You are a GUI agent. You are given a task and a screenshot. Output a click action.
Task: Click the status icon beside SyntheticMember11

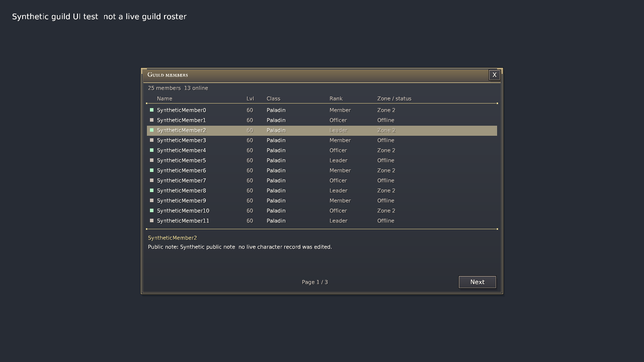click(x=151, y=221)
